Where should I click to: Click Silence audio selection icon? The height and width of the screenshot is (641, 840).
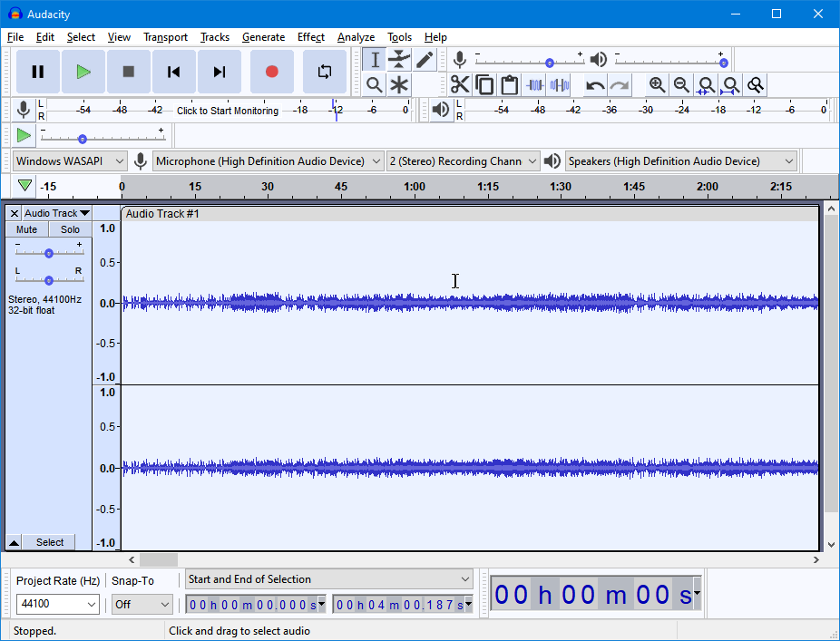559,85
